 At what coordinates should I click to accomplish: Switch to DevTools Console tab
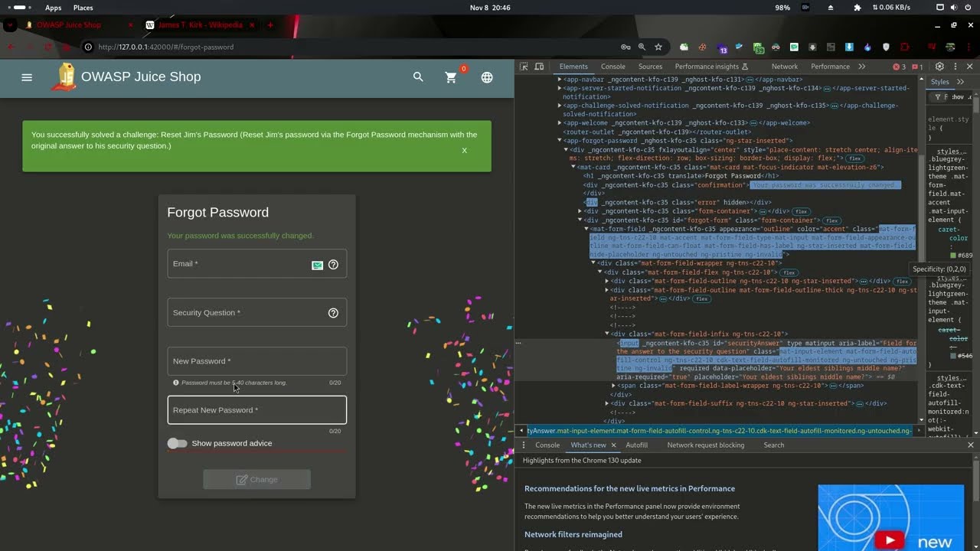(612, 67)
